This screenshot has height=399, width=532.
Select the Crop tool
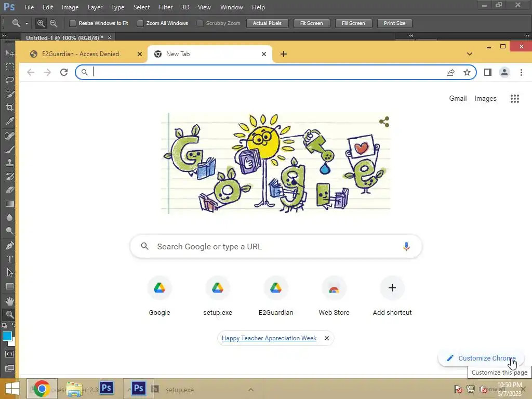[9, 108]
